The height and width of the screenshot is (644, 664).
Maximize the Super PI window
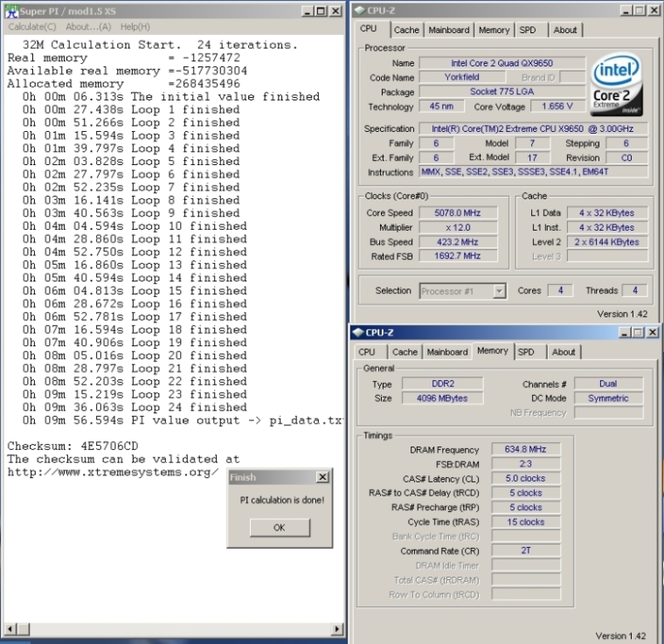[x=322, y=11]
